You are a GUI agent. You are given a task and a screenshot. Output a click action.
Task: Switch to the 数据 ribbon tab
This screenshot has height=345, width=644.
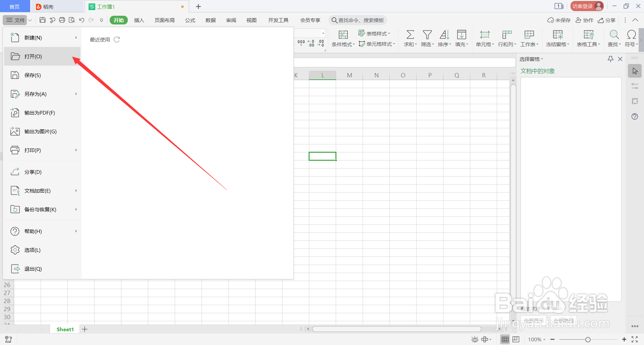(210, 20)
